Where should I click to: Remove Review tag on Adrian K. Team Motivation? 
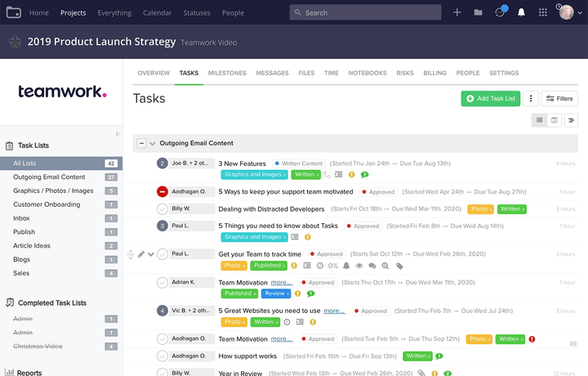pos(288,293)
